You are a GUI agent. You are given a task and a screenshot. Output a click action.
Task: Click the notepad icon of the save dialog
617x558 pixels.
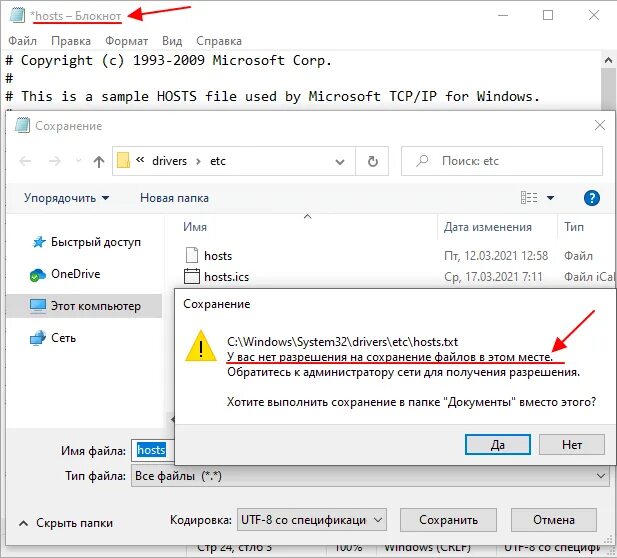(22, 125)
